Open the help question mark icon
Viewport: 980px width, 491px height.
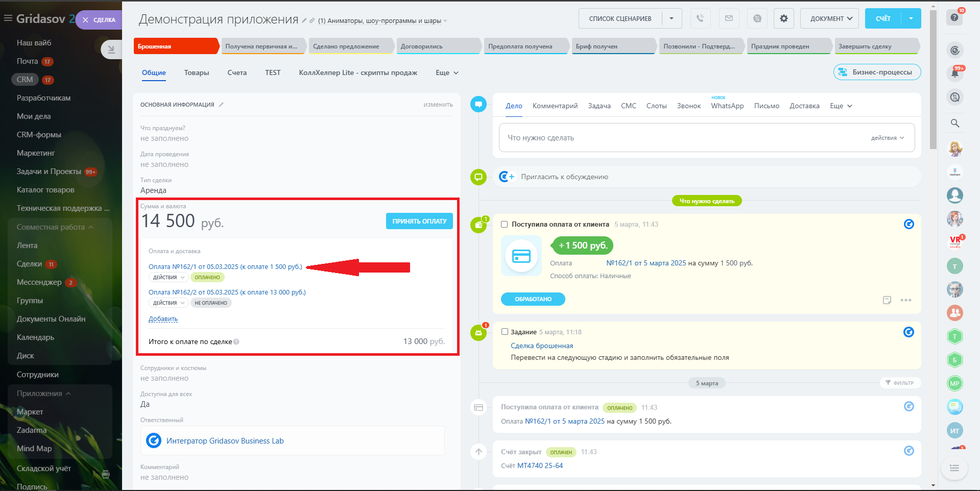tap(954, 17)
